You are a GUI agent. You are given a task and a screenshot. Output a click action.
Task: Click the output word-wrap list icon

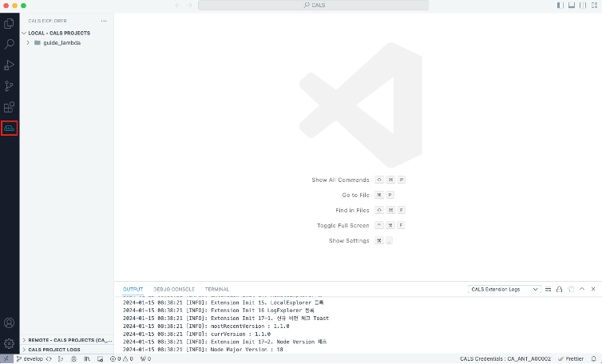point(549,289)
